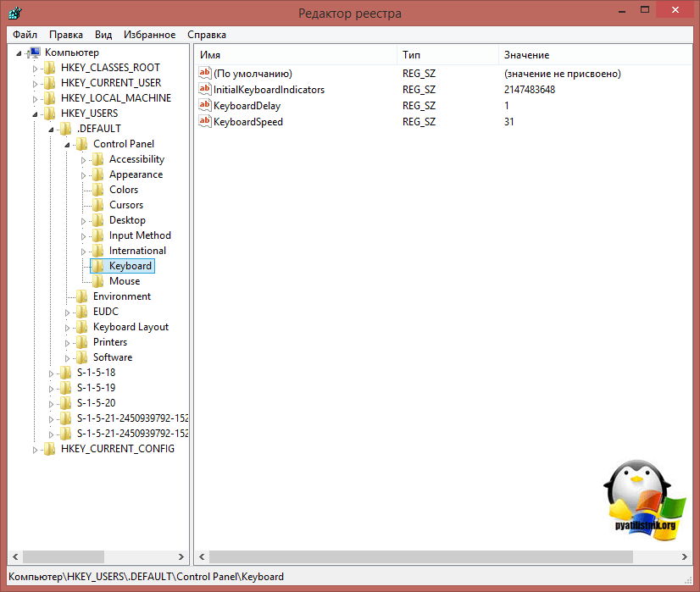Image resolution: width=700 pixels, height=592 pixels.
Task: Click the KeyboardSpeed string value icon
Action: coord(204,122)
